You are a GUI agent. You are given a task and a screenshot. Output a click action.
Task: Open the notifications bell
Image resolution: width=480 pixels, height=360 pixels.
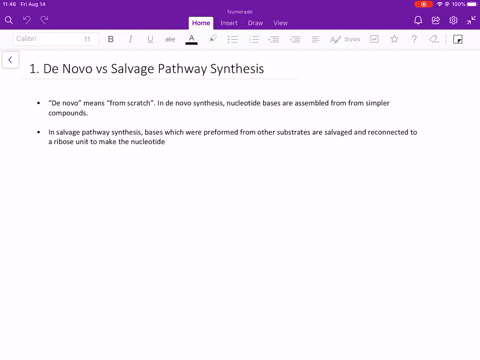[x=418, y=20]
